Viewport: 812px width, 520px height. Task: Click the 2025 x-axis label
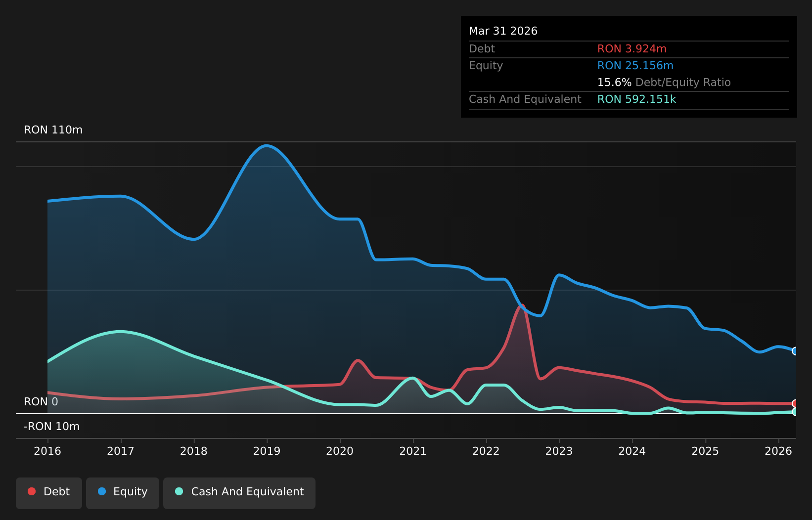(x=705, y=451)
